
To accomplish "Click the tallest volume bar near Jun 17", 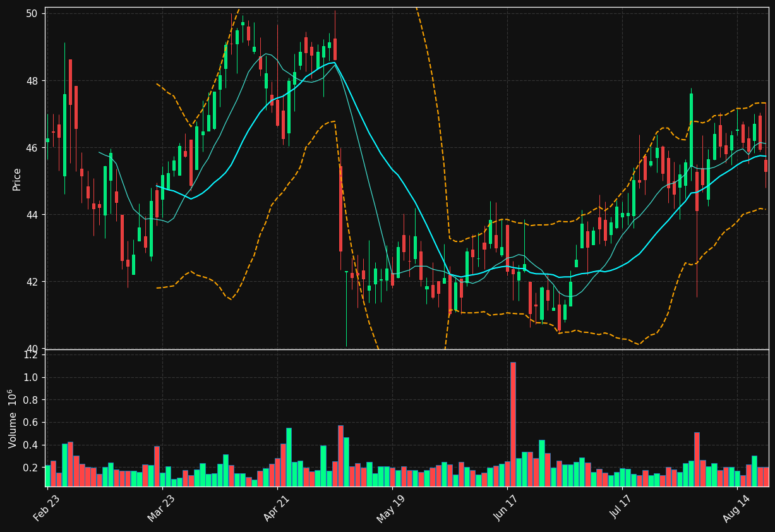I will click(513, 424).
